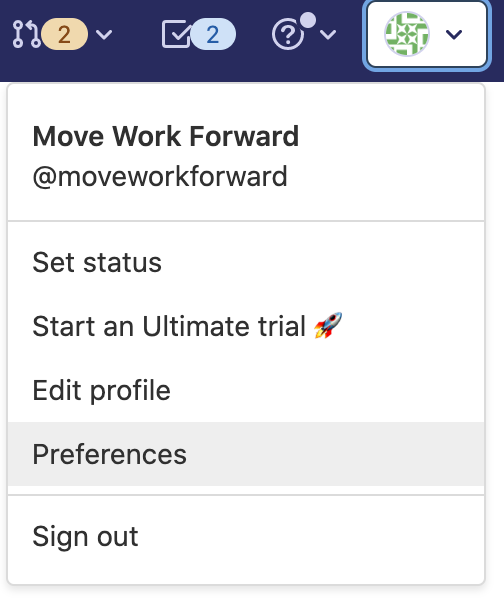
Task: Select Sign out
Action: pyautogui.click(x=246, y=536)
